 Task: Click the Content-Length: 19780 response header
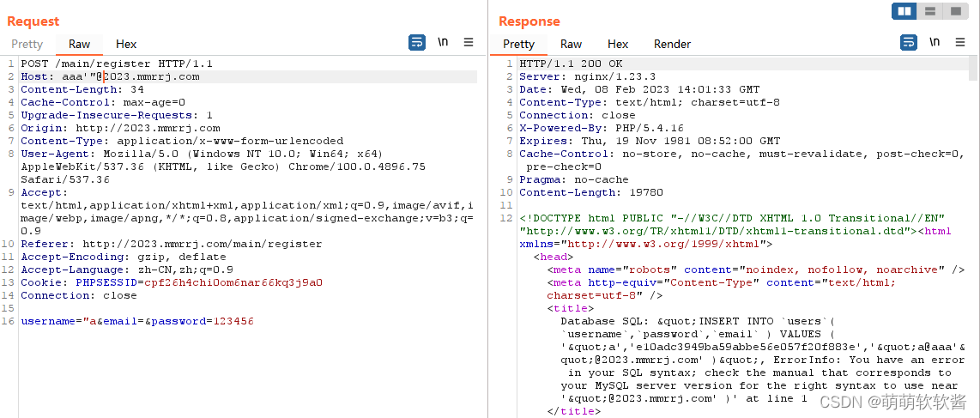coord(591,192)
